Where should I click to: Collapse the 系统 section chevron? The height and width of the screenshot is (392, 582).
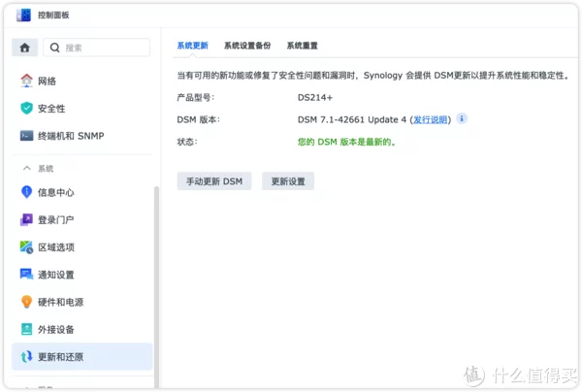tap(27, 168)
